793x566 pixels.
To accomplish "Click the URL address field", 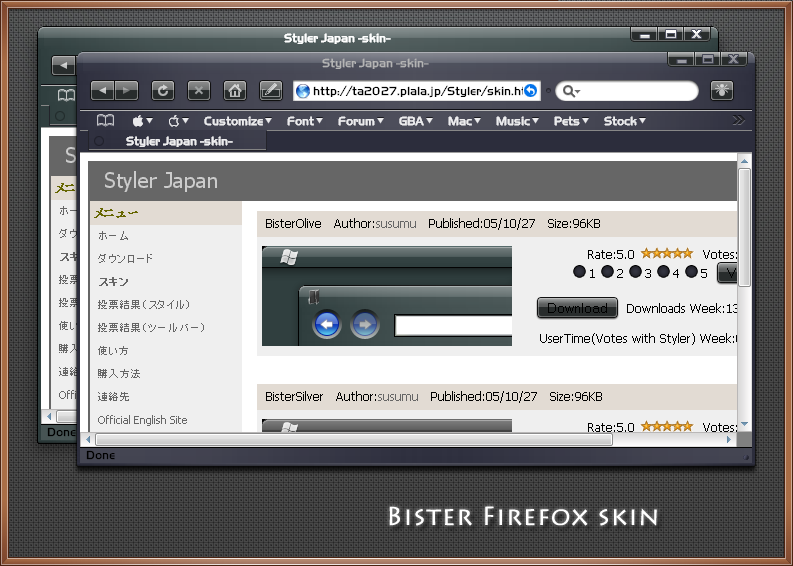I will 417,91.
